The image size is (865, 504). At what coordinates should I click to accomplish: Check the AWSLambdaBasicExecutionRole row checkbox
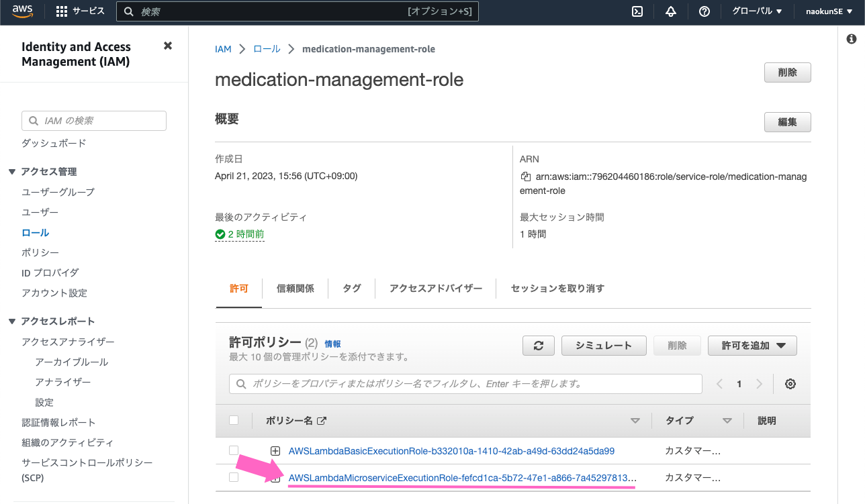pos(234,450)
